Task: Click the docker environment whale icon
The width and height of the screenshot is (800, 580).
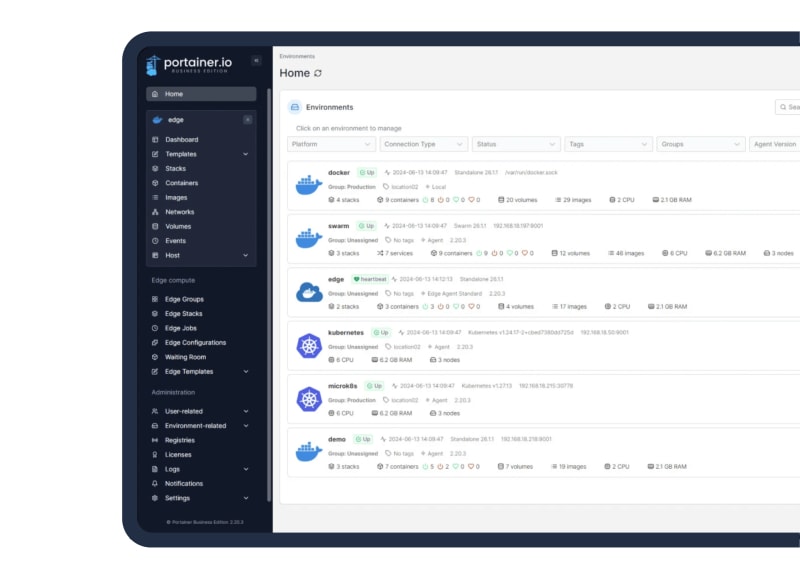Action: [x=307, y=185]
